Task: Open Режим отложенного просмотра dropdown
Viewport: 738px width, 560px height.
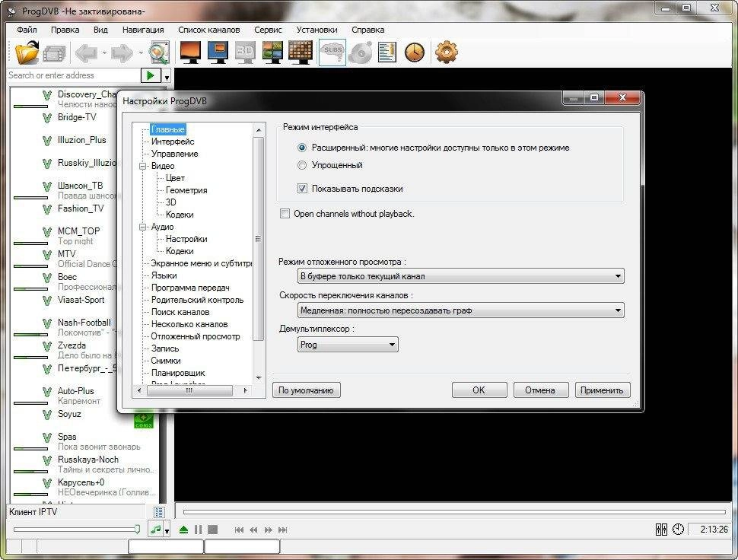Action: [x=461, y=276]
